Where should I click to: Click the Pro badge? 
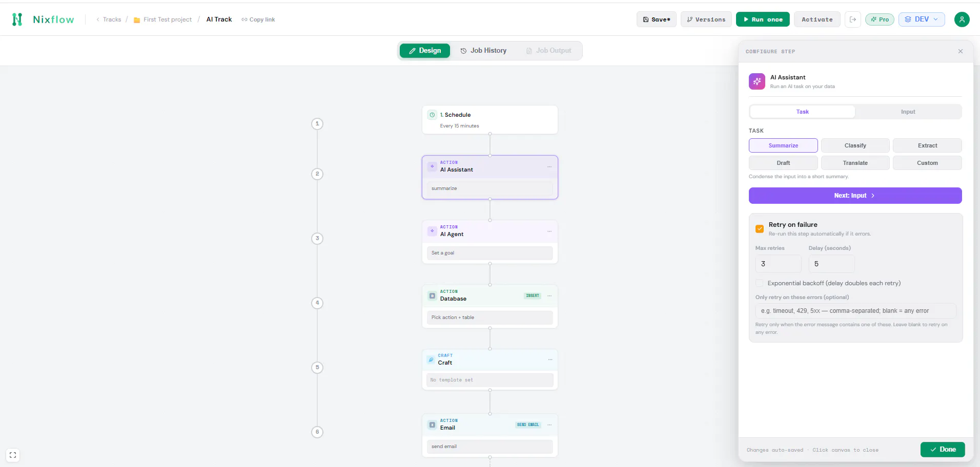coord(880,19)
